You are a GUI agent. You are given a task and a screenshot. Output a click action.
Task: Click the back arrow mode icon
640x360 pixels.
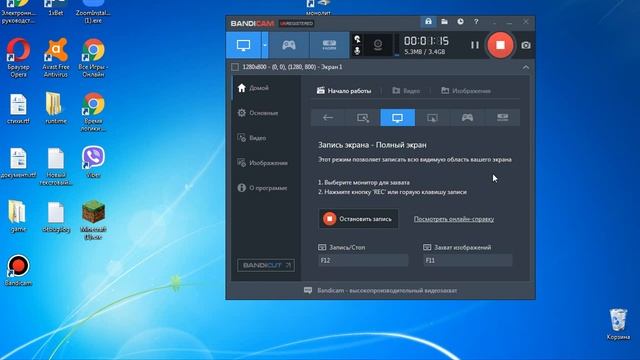pos(328,118)
